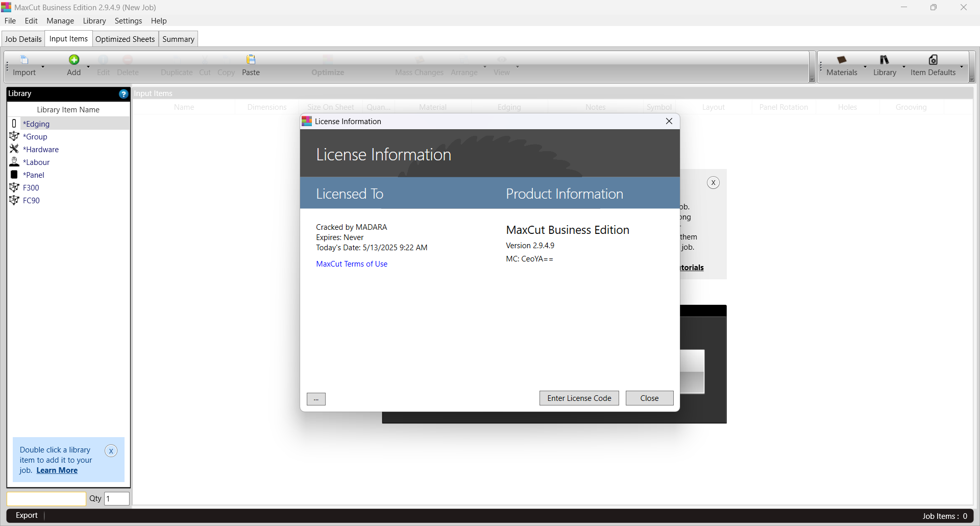Image resolution: width=980 pixels, height=526 pixels.
Task: Open the Library books toolbar icon
Action: (884, 60)
